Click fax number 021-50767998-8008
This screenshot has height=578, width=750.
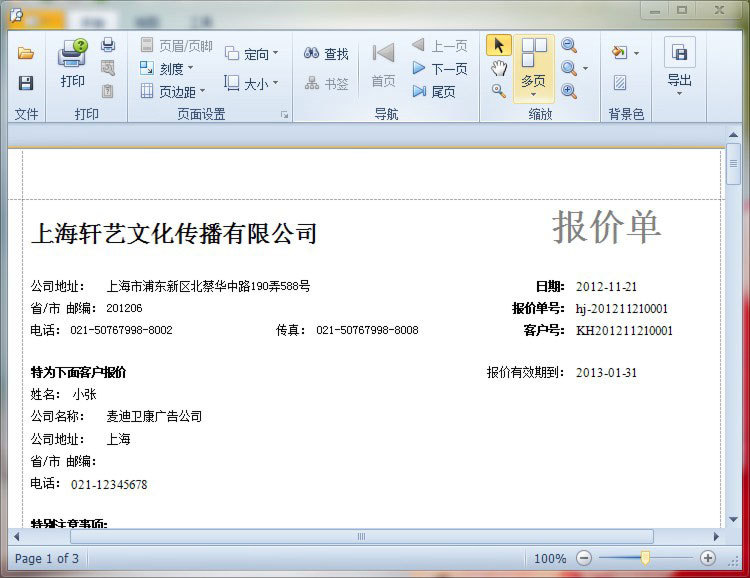coord(367,330)
